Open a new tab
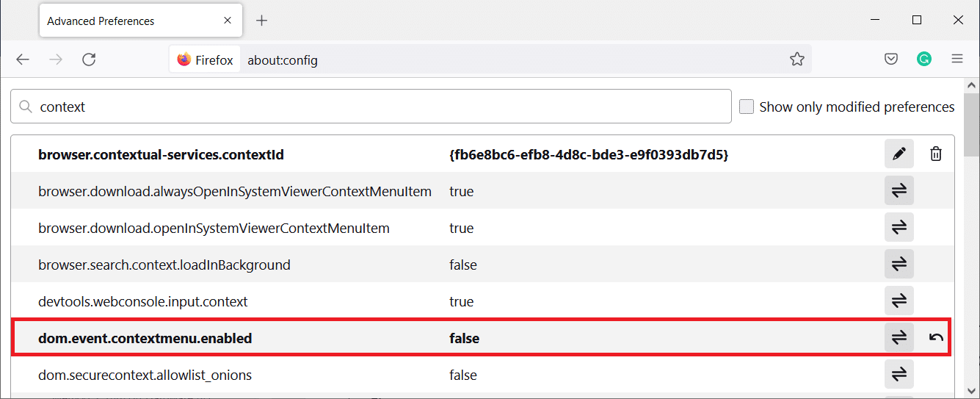This screenshot has width=980, height=399. (261, 21)
